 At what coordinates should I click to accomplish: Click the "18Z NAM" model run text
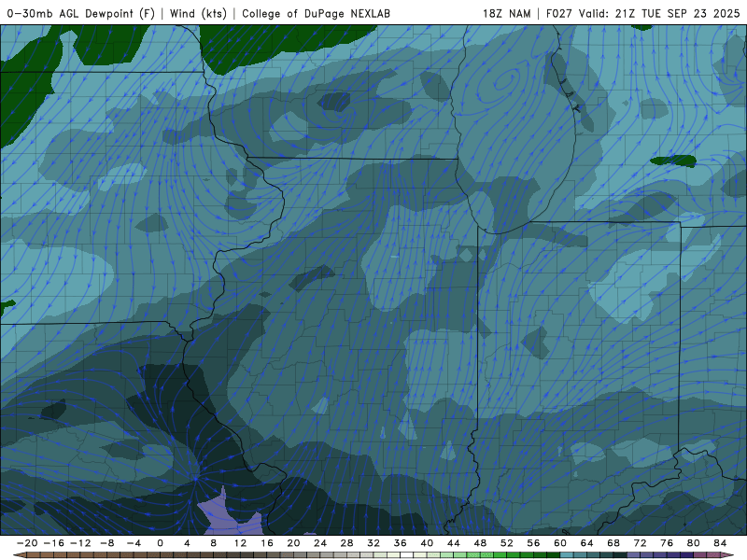[506, 13]
